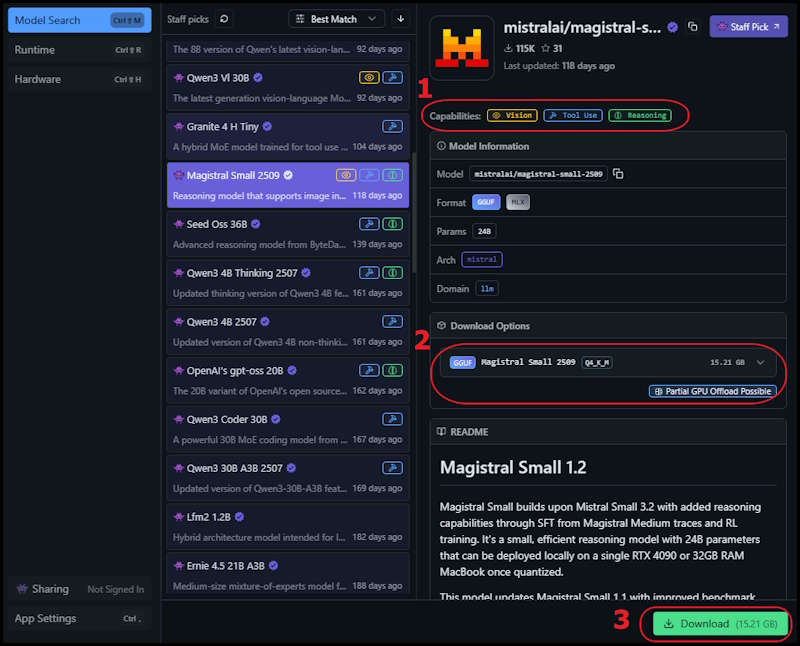Click the star favorites icon showing 31
This screenshot has width=800, height=646.
(x=545, y=48)
